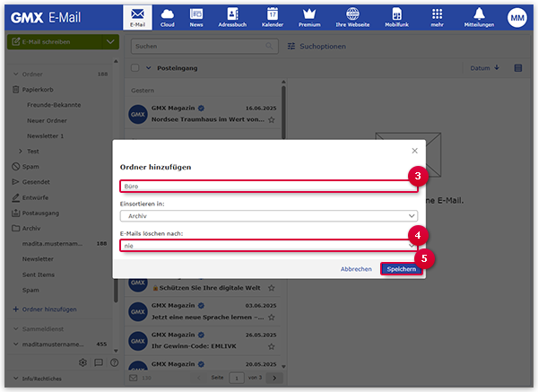Open the Einsortieren in dropdown showing Archiv
The image size is (538, 392).
(269, 216)
